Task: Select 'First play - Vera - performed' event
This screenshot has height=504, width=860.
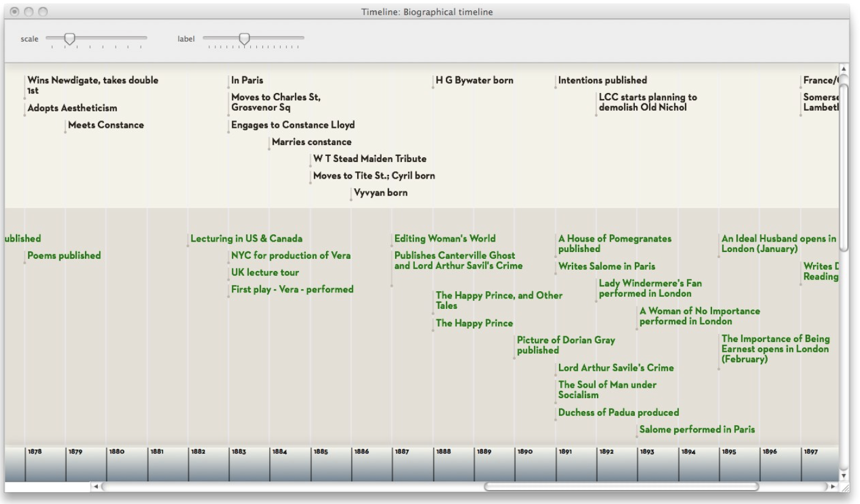Action: pyautogui.click(x=292, y=289)
